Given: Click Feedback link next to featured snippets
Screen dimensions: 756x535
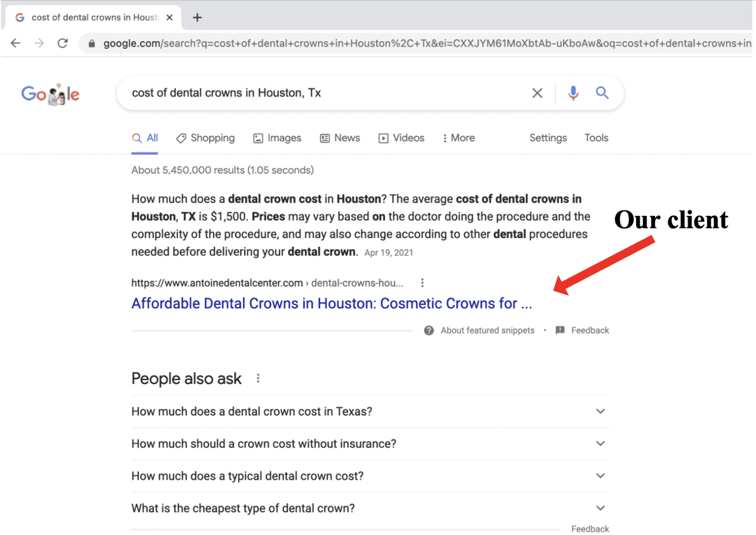Looking at the screenshot, I should click(x=590, y=331).
